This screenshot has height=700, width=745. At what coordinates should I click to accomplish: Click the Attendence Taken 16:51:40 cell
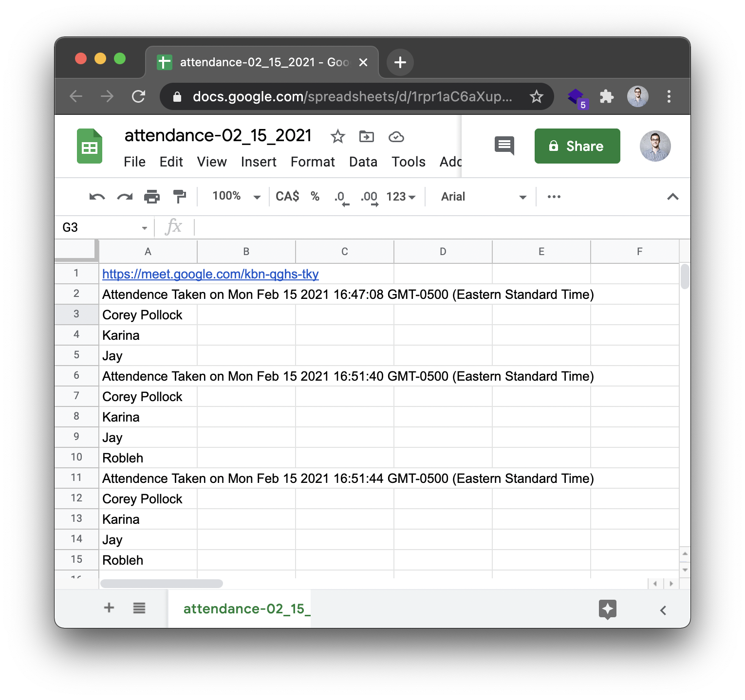pos(348,376)
